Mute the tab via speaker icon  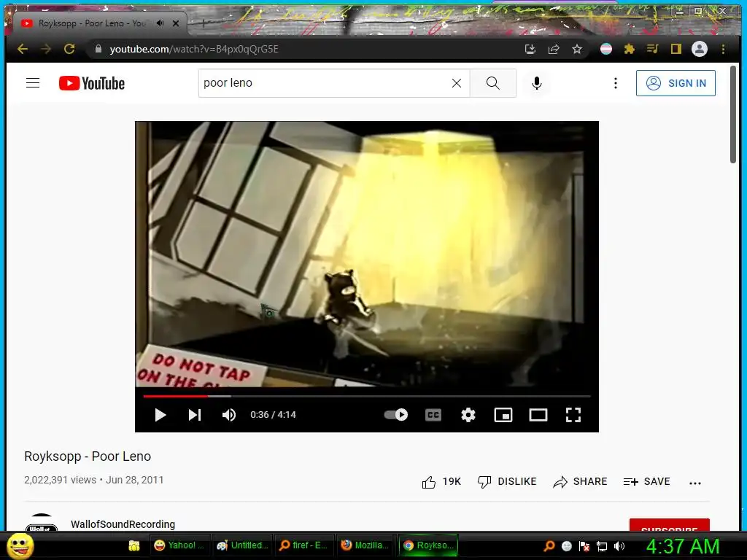coord(160,23)
